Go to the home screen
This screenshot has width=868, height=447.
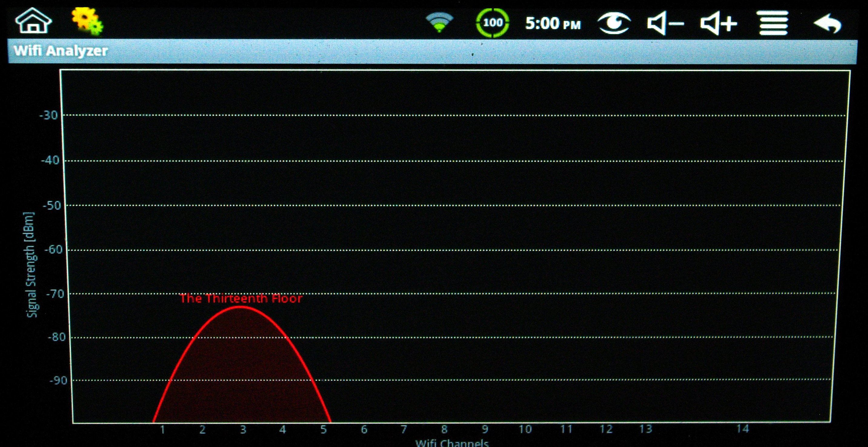(33, 21)
